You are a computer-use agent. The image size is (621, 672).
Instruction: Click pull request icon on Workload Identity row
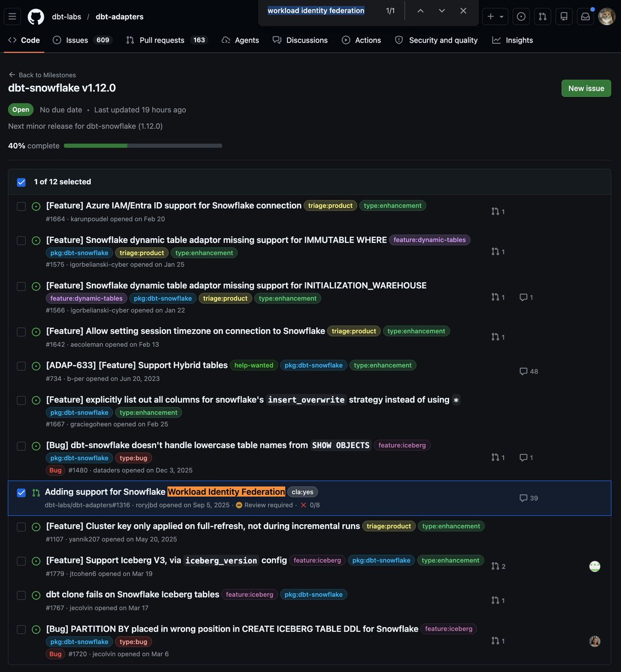[x=36, y=493]
